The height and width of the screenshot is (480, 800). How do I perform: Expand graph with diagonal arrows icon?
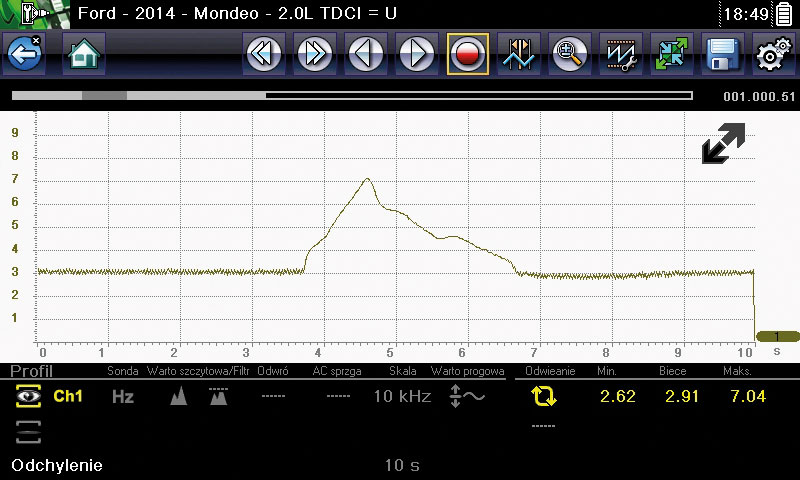[x=722, y=143]
